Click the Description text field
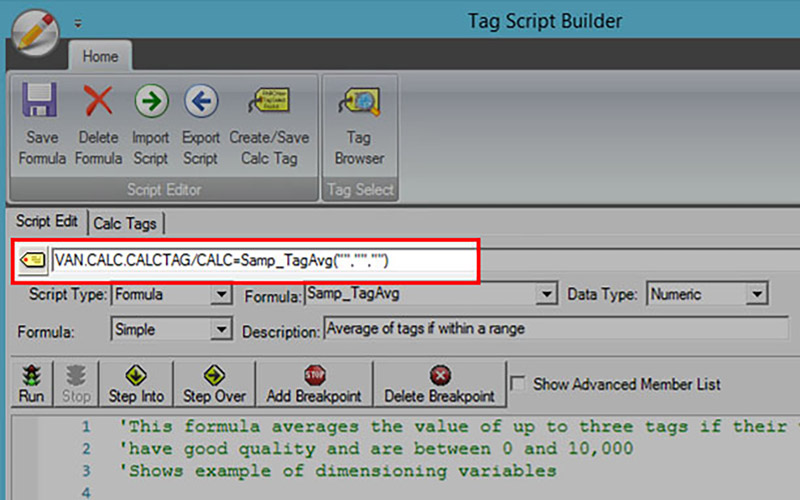 pyautogui.click(x=556, y=329)
